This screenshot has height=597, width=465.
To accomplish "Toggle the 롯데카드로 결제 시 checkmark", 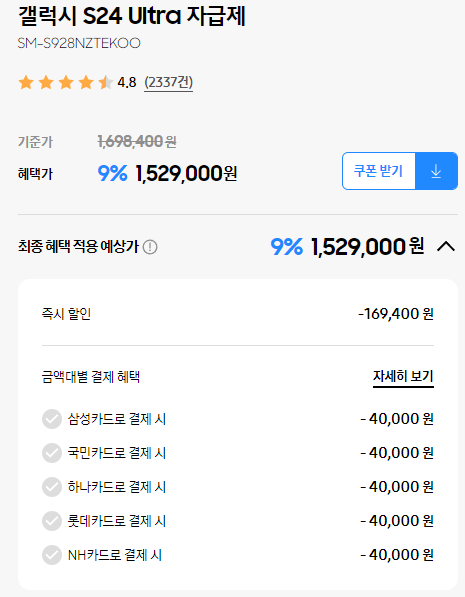I will 52,521.
